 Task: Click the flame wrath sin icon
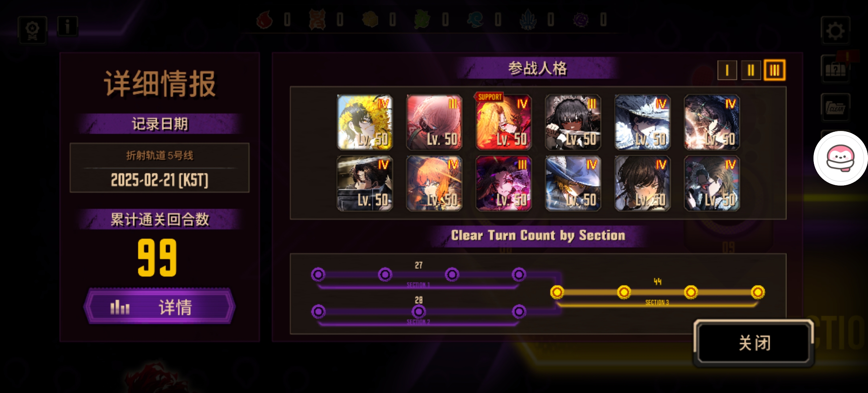click(265, 19)
